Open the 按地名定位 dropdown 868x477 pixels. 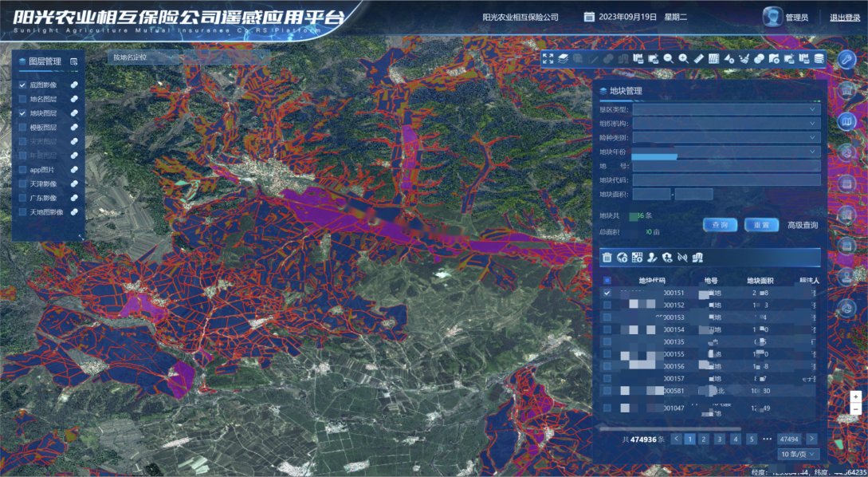click(143, 57)
